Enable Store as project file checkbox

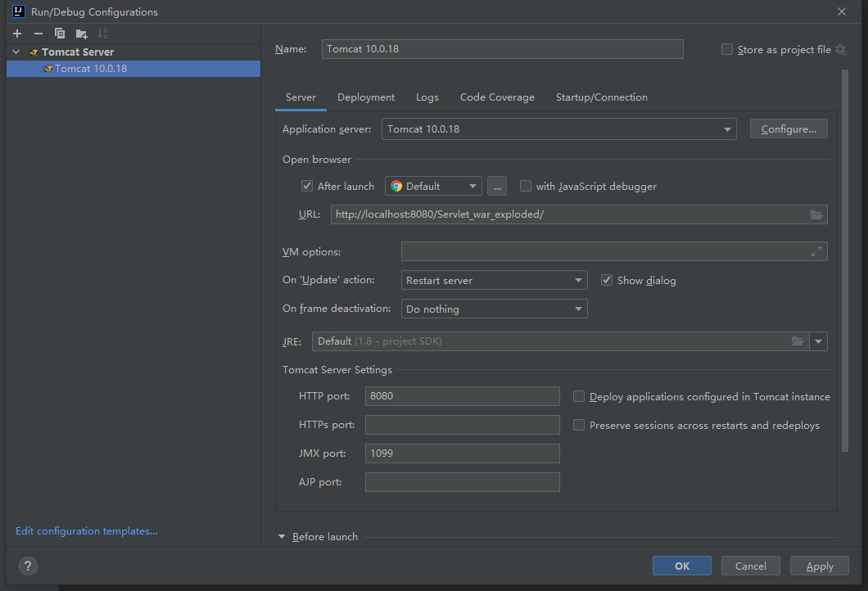click(x=727, y=49)
